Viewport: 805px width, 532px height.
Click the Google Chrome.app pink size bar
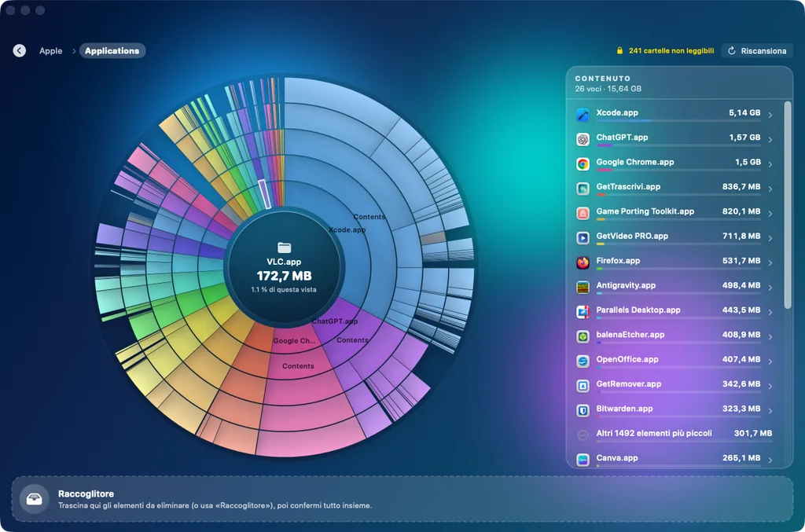tap(604, 171)
